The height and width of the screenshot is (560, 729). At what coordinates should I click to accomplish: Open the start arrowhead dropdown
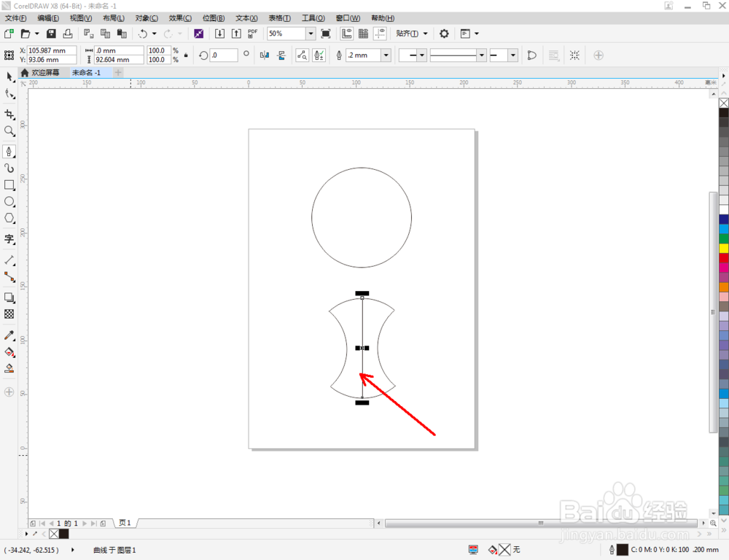click(x=421, y=55)
